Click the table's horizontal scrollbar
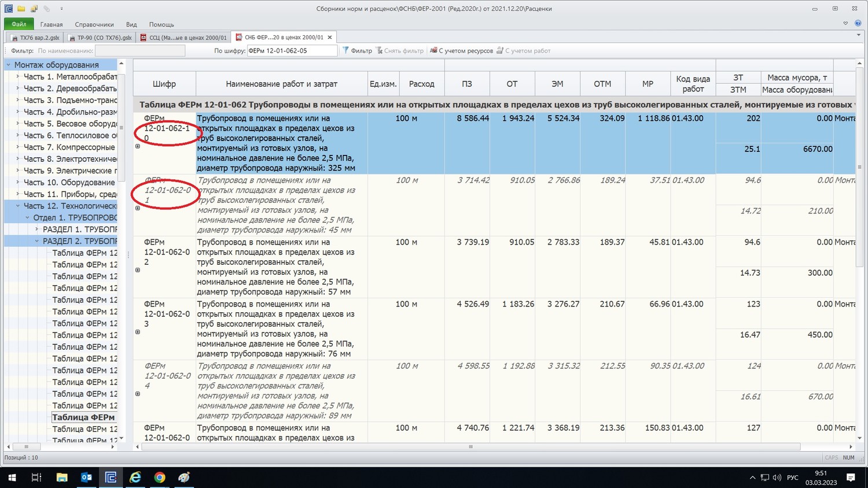 tap(470, 447)
